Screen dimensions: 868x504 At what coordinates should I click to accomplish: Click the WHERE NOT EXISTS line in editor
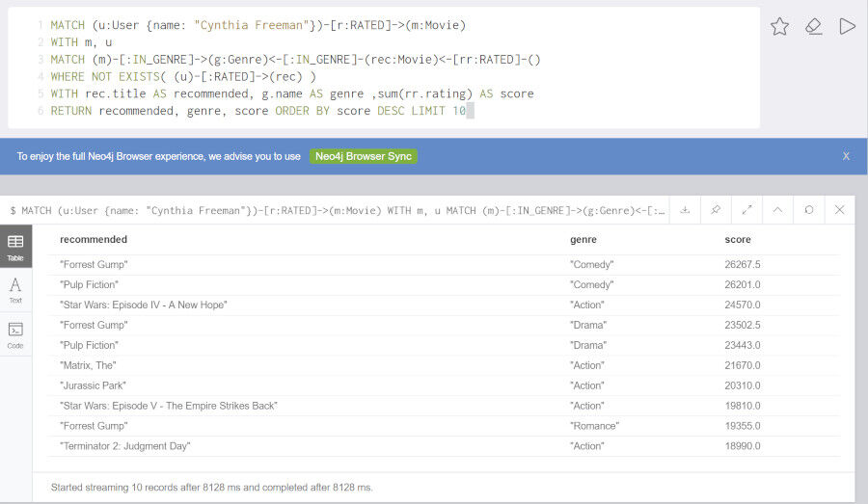pos(183,77)
